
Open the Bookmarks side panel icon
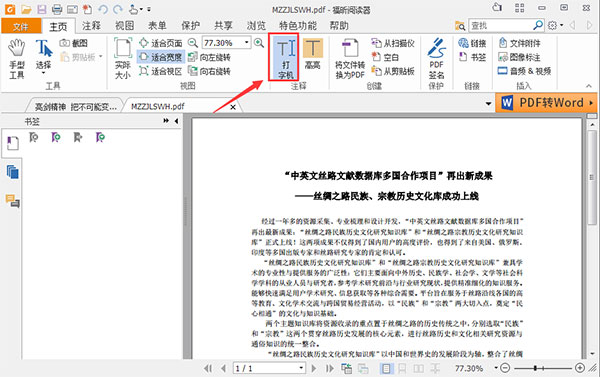(x=12, y=143)
